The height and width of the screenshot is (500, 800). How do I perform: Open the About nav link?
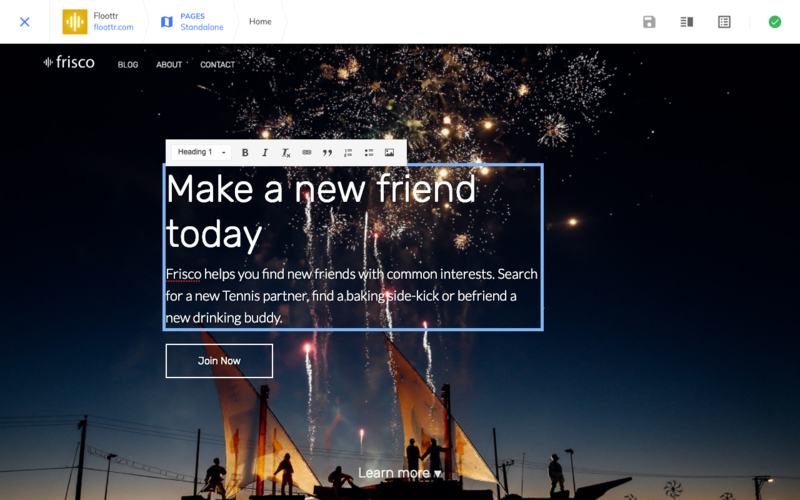tap(169, 65)
